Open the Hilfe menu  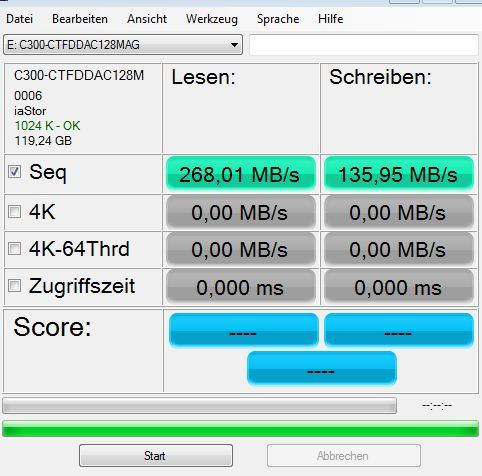(331, 19)
